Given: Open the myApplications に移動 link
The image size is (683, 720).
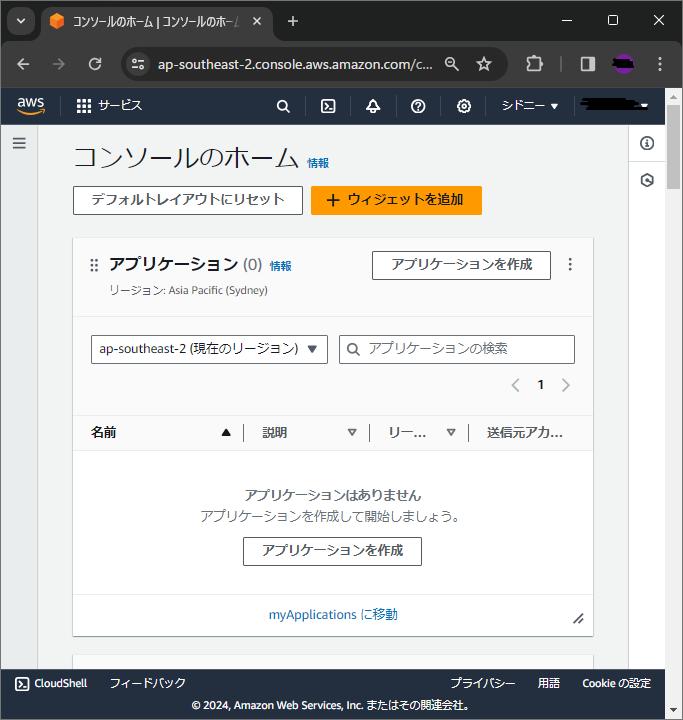Looking at the screenshot, I should point(333,614).
